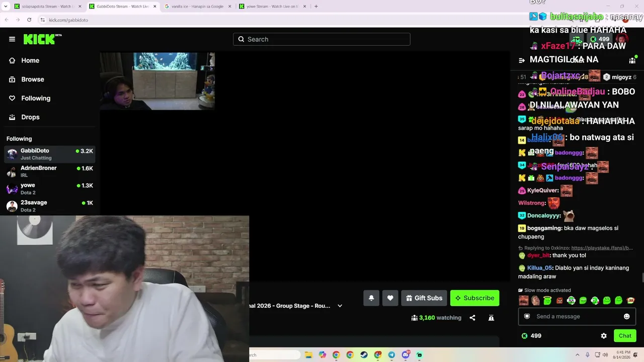
Task: Open a new browser tab
Action: point(316,7)
